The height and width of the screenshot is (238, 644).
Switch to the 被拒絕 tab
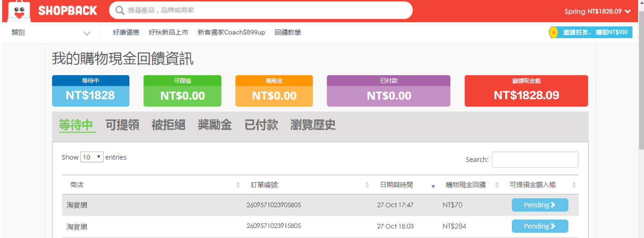(168, 125)
